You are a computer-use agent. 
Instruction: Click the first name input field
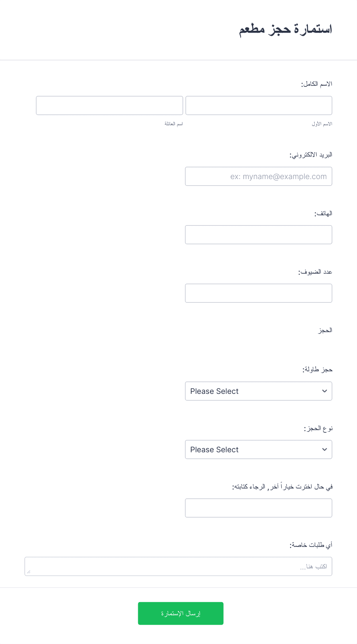(x=259, y=105)
